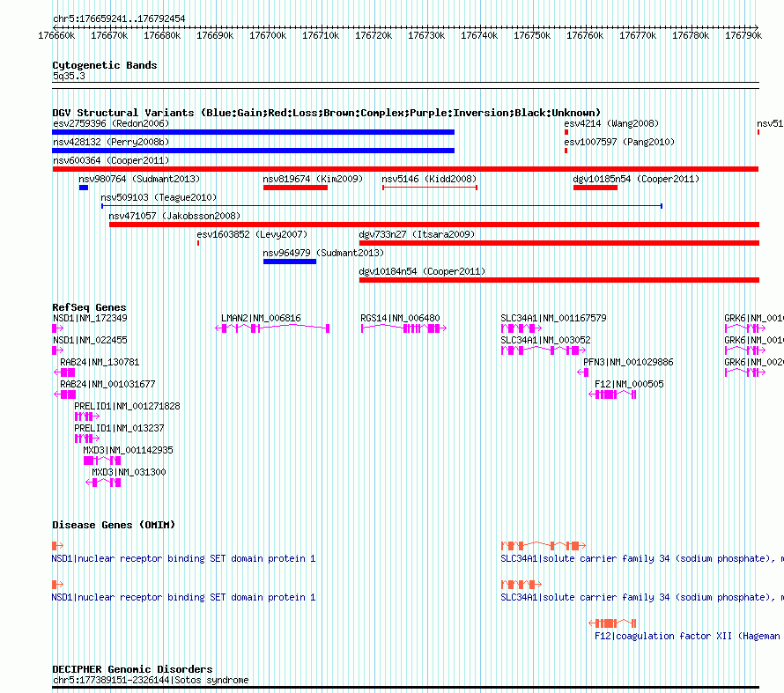This screenshot has height=693, width=784.
Task: Click PRELID1|NM_001271828 gene glyph
Action: click(87, 417)
